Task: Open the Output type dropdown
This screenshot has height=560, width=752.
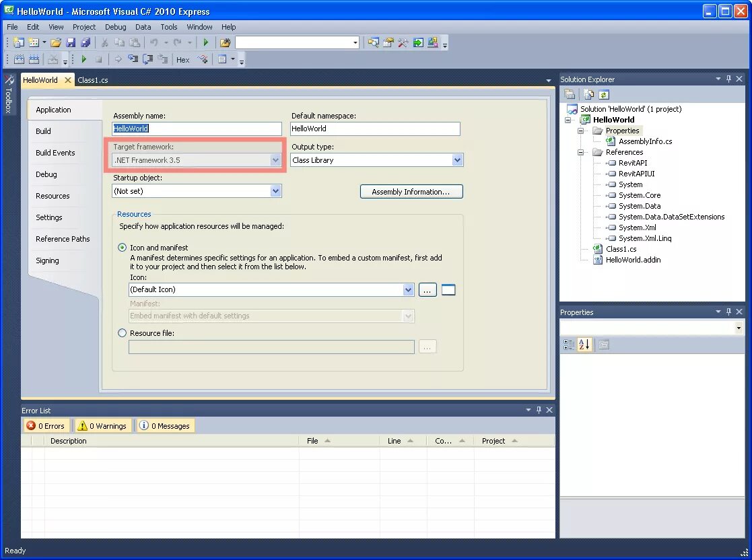Action: pos(457,160)
